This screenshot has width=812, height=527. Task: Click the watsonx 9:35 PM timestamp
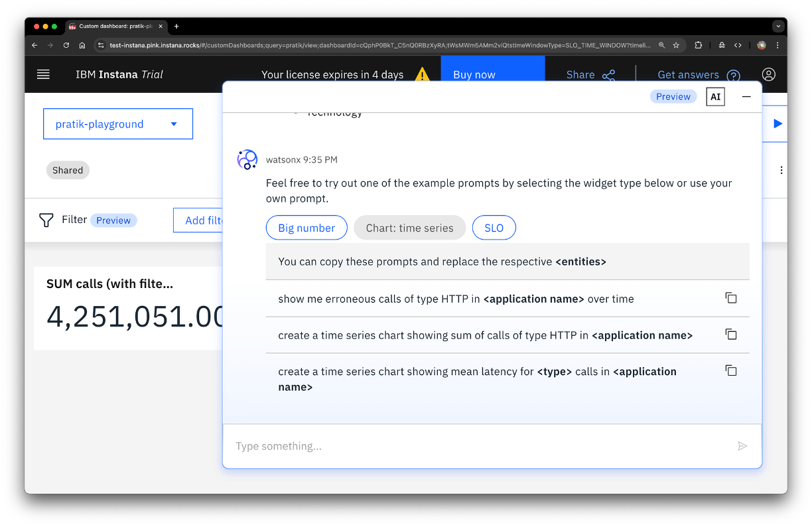point(302,160)
